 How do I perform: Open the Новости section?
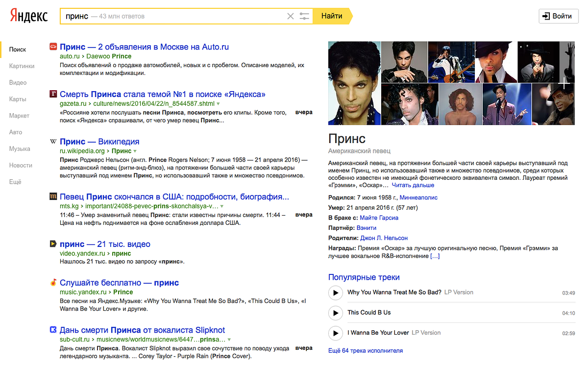click(x=21, y=166)
